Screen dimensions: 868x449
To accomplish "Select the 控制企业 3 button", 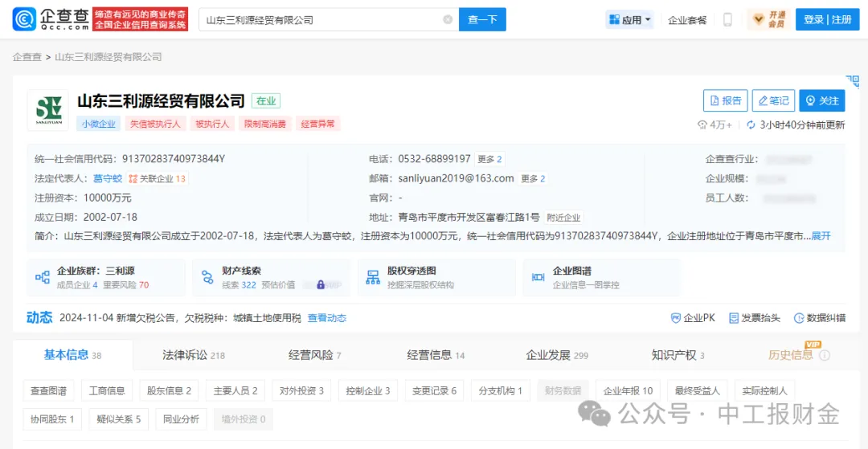I will tap(368, 391).
